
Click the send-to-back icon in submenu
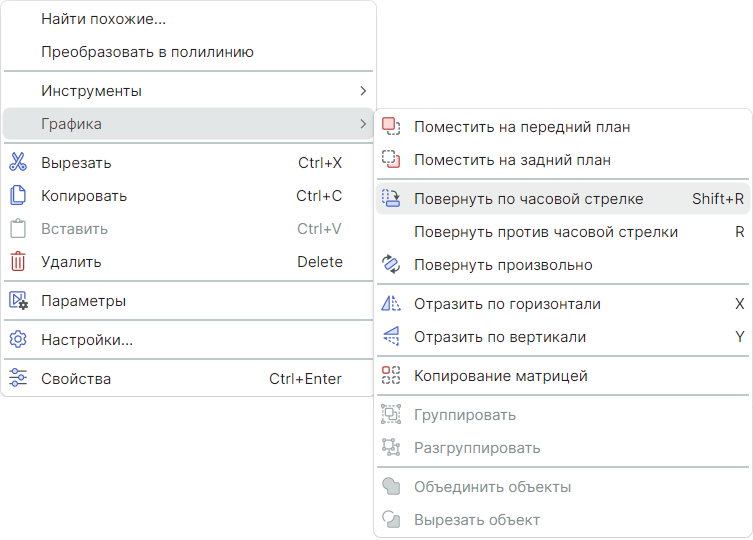(x=391, y=160)
